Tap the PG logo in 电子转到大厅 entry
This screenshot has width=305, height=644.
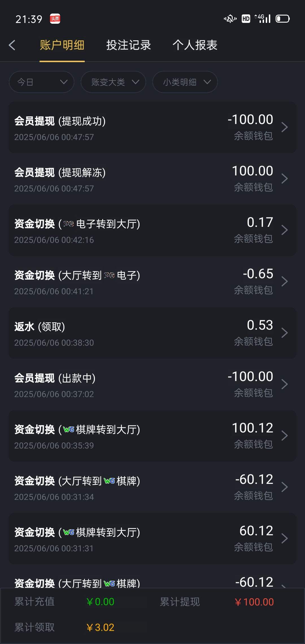coord(69,224)
